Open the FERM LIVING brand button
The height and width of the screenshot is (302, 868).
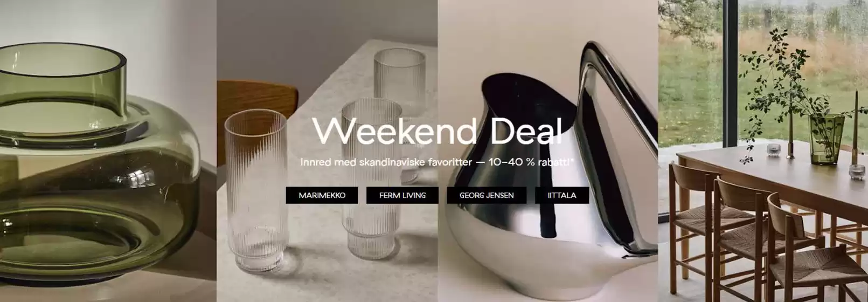click(402, 195)
